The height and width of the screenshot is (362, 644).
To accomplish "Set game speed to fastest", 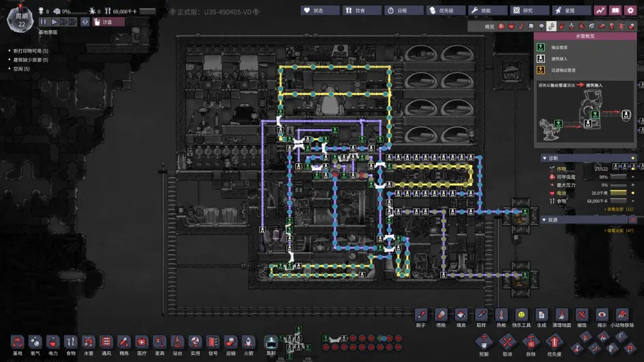I will click(x=72, y=22).
